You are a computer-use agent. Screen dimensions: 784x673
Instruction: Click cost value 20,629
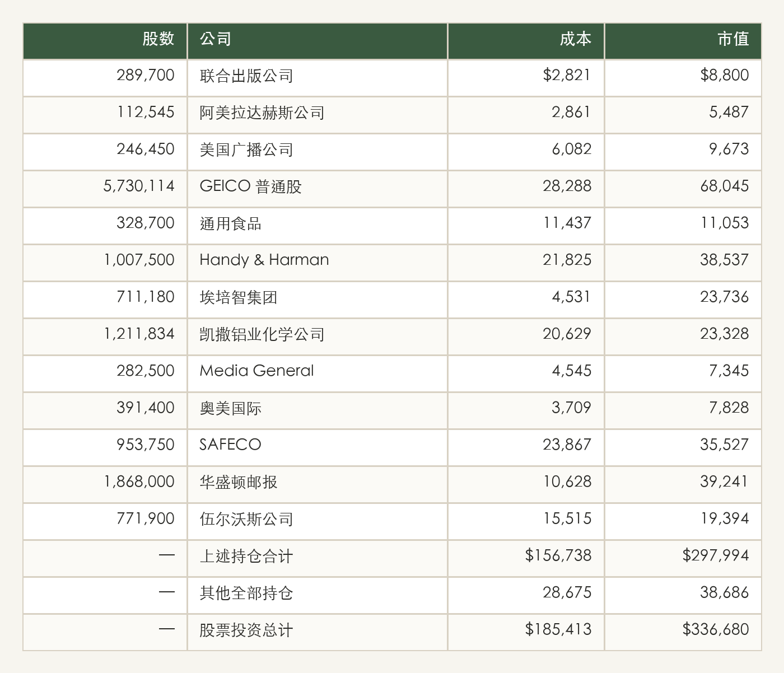click(567, 334)
